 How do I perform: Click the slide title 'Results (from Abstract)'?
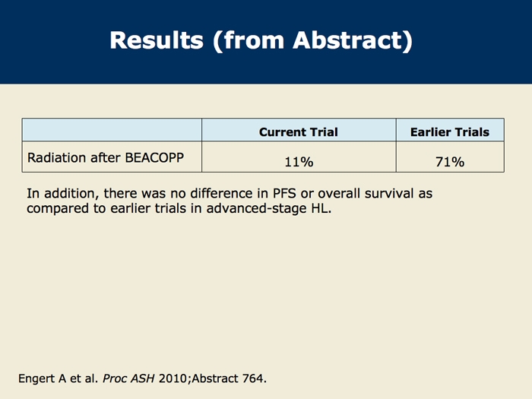[261, 41]
